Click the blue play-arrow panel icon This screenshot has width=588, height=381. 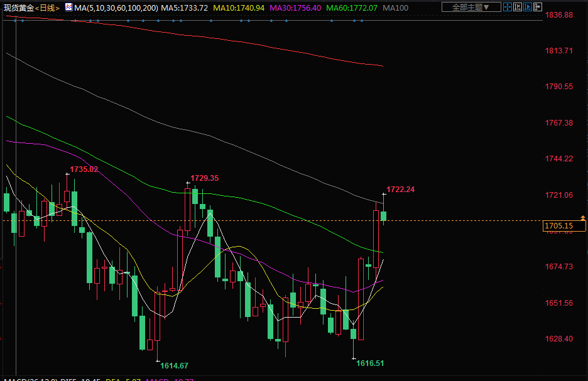pyautogui.click(x=527, y=8)
